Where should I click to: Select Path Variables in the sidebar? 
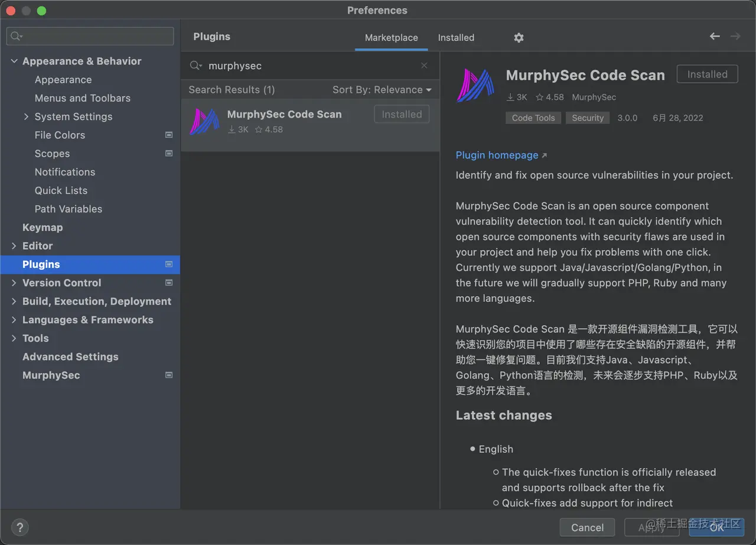pos(69,209)
